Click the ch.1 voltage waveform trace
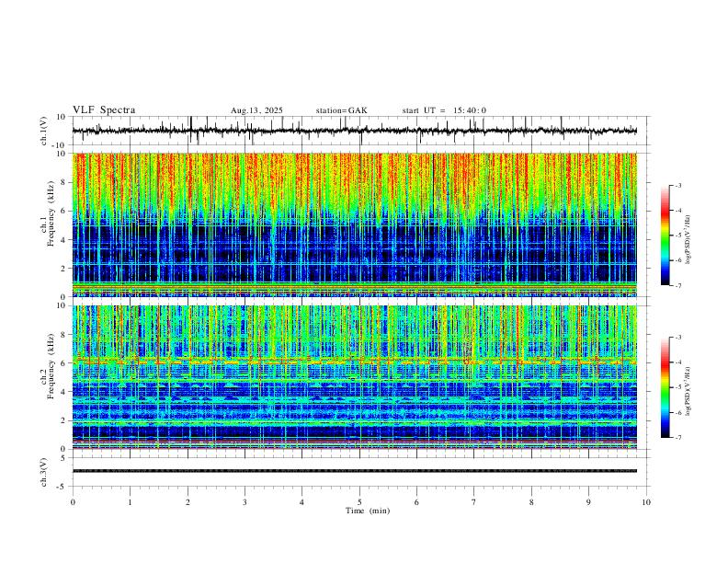The image size is (728, 563). point(355,131)
